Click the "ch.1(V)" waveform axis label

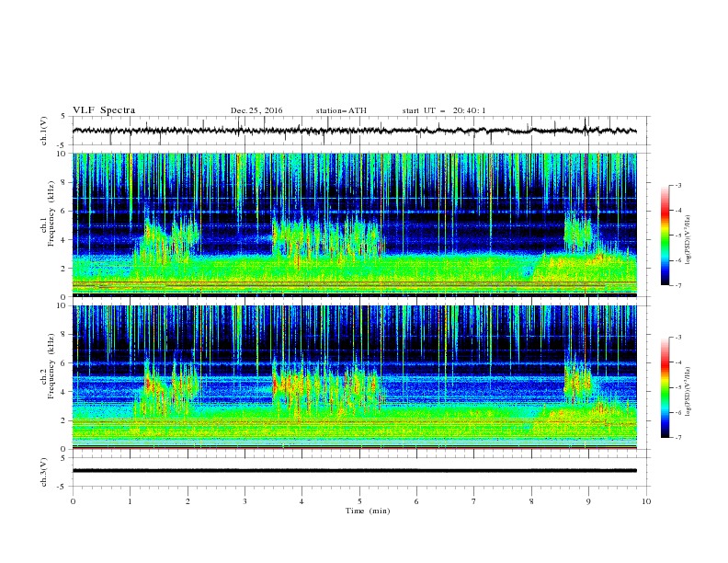tap(44, 131)
